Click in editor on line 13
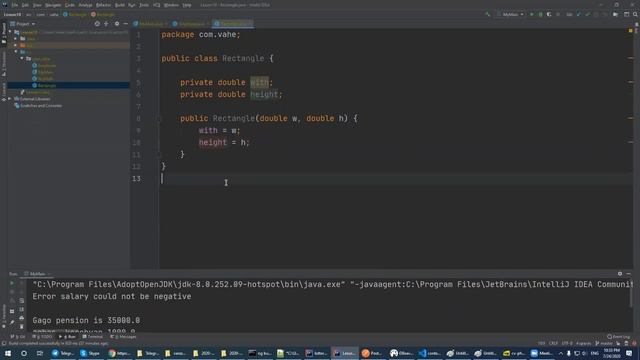 396,179
